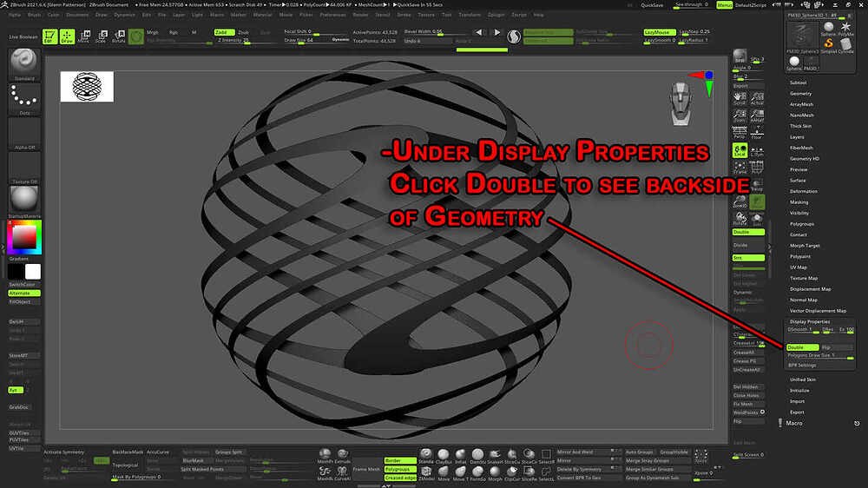
Task: Select the ClipCurve brush icon
Action: [x=512, y=473]
